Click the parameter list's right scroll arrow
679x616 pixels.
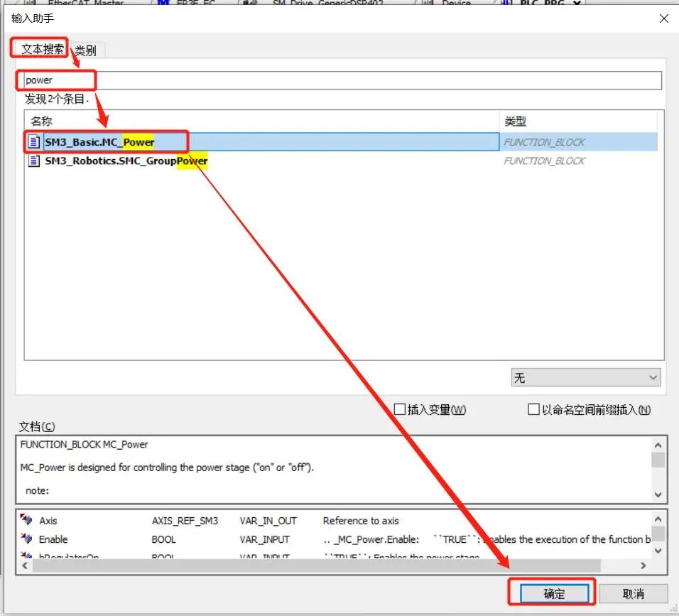[643, 566]
